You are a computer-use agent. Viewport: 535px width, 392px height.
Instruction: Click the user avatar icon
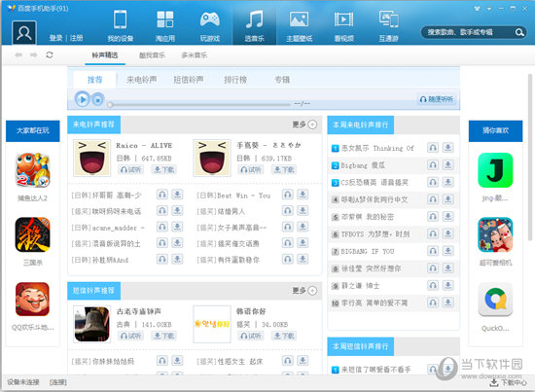24,33
